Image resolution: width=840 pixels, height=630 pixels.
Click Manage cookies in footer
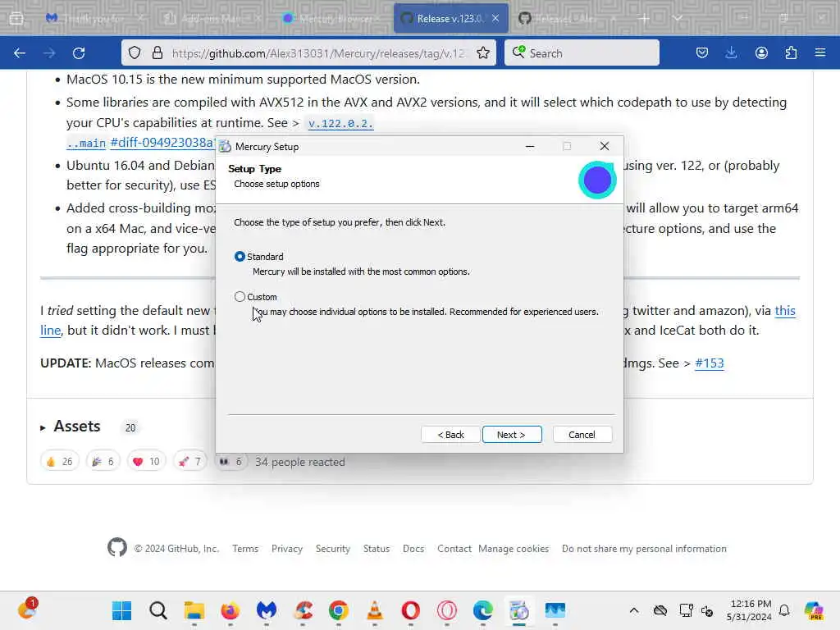click(514, 549)
